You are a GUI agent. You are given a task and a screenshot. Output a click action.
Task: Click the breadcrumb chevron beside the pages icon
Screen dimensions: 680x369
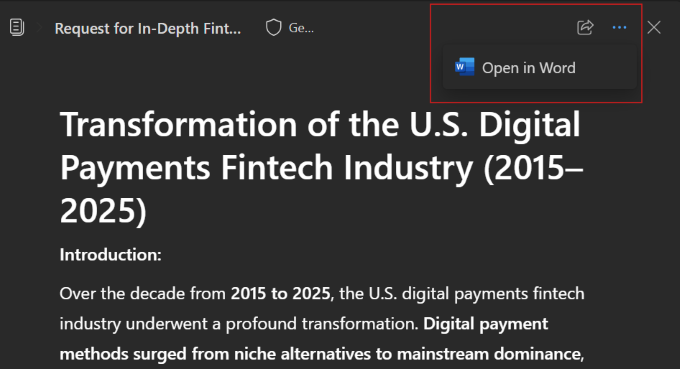tap(39, 28)
